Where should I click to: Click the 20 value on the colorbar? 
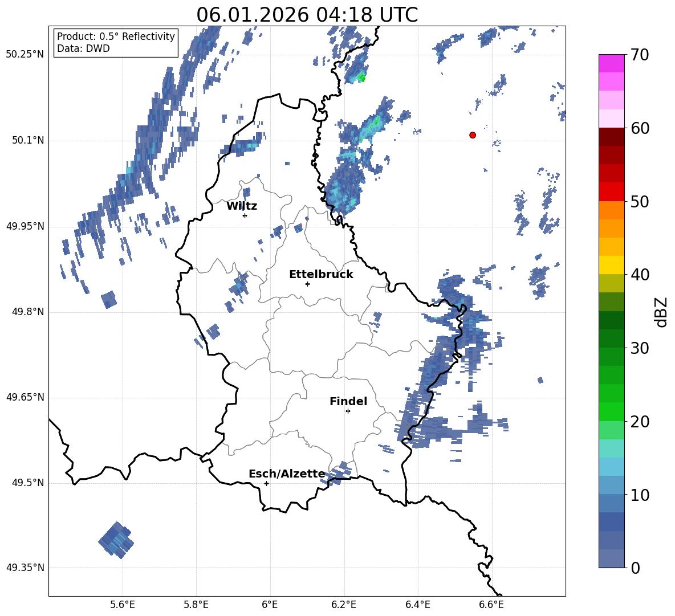pyautogui.click(x=640, y=422)
